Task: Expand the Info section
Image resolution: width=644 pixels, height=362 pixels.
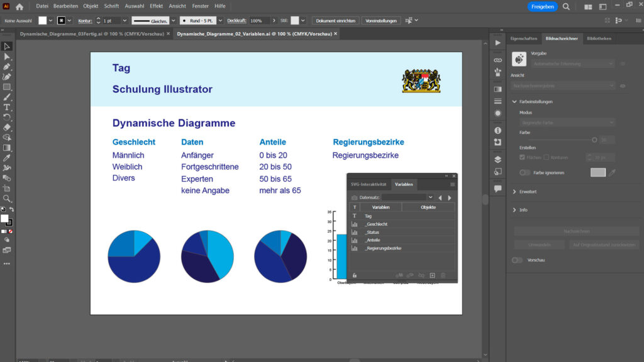Action: pos(514,210)
